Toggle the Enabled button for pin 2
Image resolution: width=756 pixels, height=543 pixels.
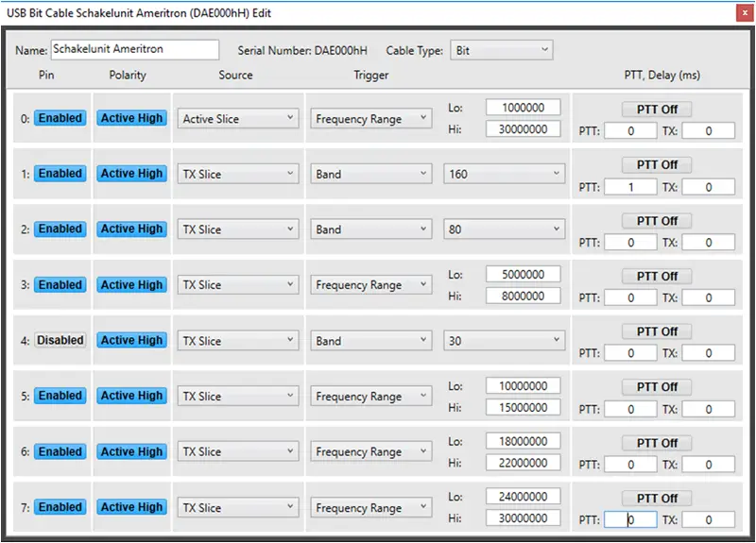60,229
